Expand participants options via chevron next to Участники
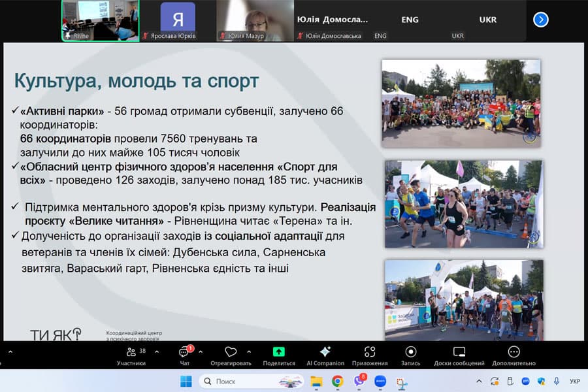Viewport: 588px width, 392px height. (x=158, y=350)
